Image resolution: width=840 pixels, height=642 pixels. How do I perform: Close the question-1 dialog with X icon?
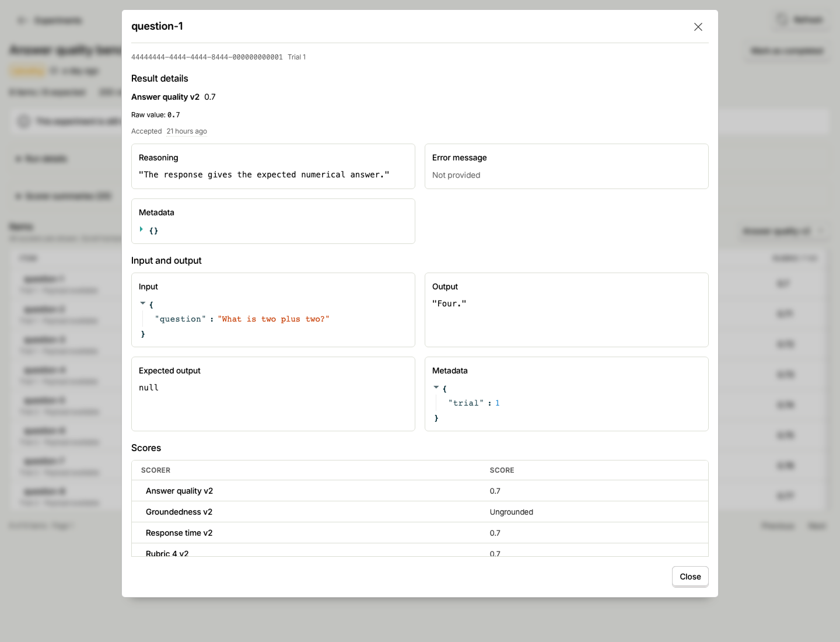[x=698, y=27]
